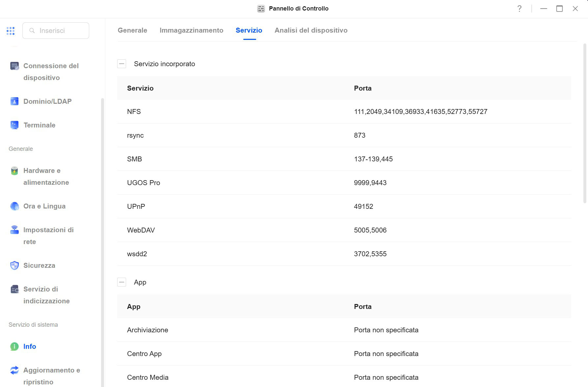Select the Aggiornamento e ripristino icon
This screenshot has width=588, height=387.
tap(14, 370)
